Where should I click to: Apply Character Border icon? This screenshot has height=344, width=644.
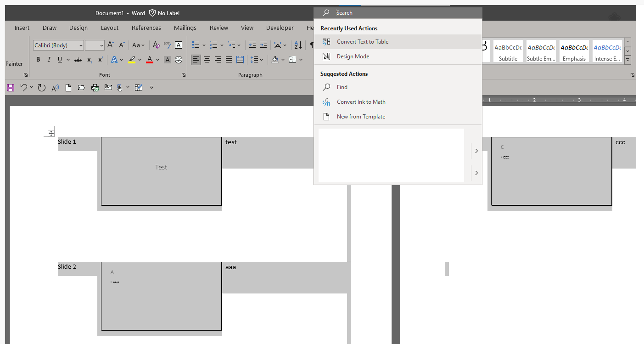(x=179, y=45)
